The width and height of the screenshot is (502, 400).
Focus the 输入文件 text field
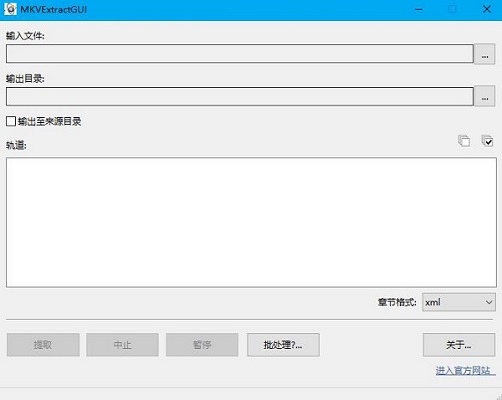click(240, 54)
